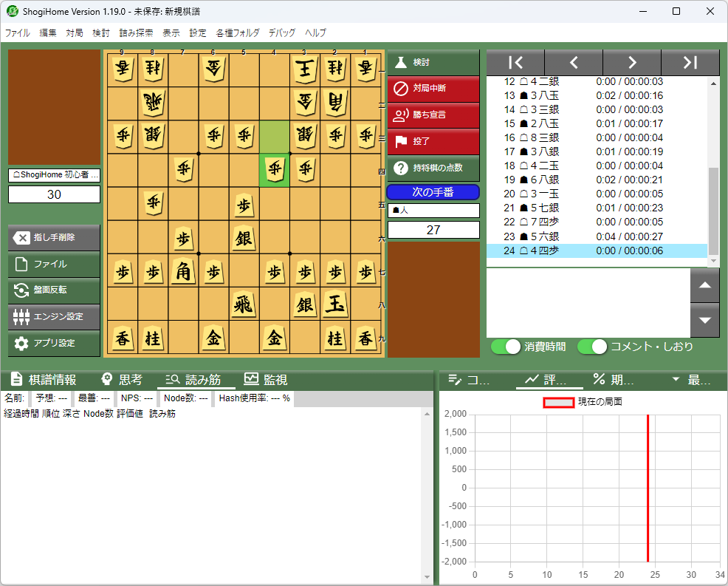Select move 17 ３八銀 in list
This screenshot has width=728, height=586.
597,152
